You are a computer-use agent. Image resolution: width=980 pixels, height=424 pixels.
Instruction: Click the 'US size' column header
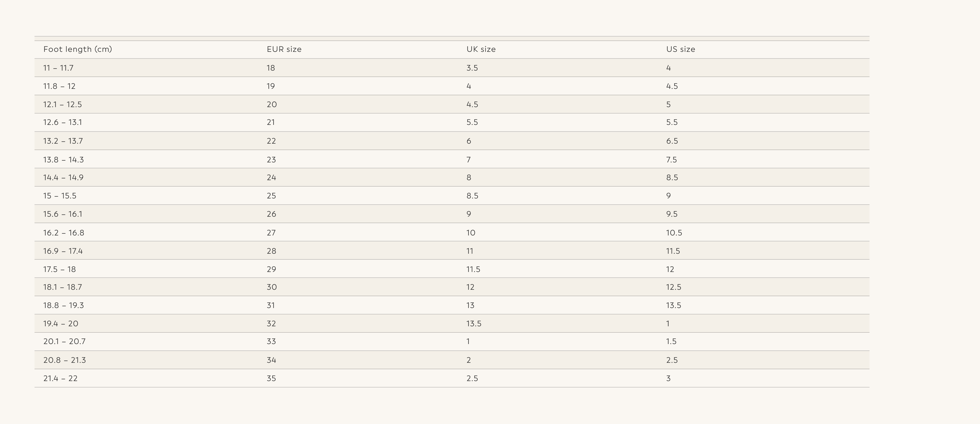point(680,49)
